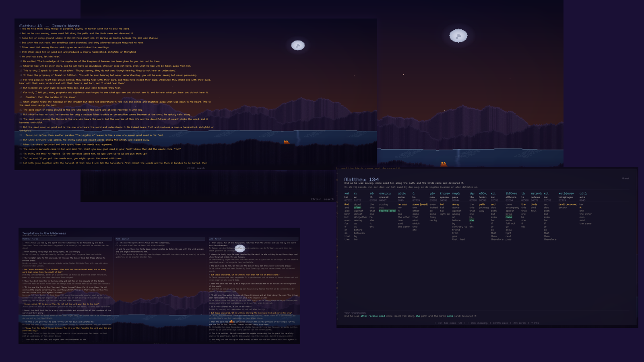This screenshot has width=644, height=362.
Task: Select the highlighted meaning "receive seed"
Action: (387, 211)
